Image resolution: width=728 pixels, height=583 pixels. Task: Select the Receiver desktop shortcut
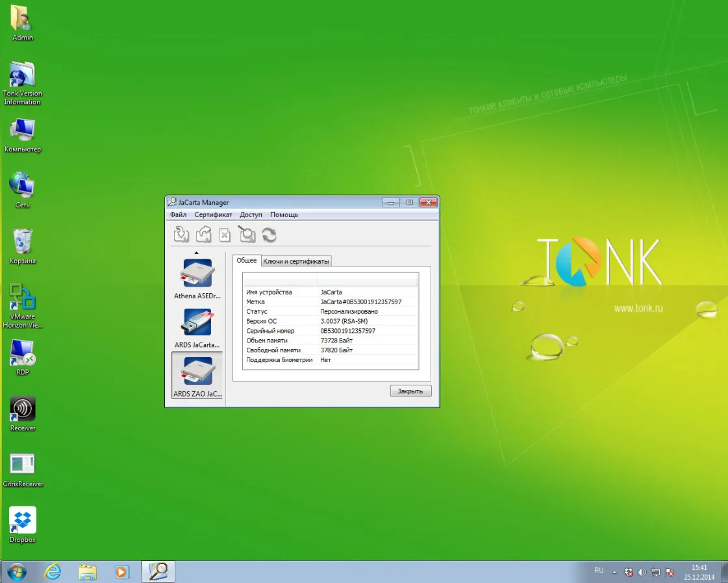click(x=22, y=413)
